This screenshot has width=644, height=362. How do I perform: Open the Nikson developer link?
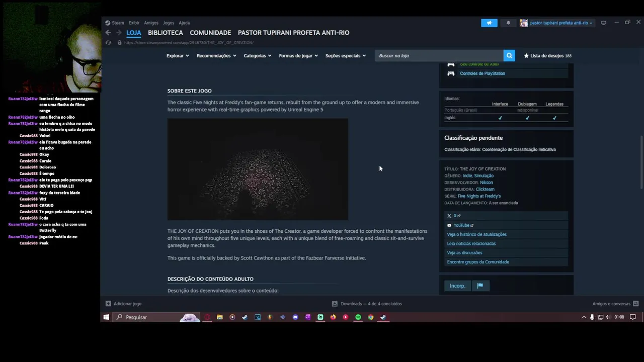[x=486, y=183]
